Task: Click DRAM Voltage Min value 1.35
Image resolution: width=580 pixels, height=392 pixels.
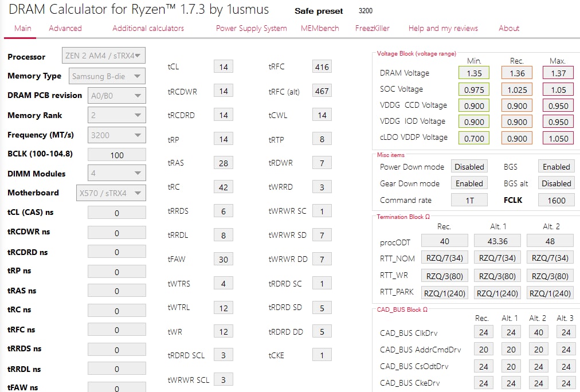Action: click(x=474, y=73)
